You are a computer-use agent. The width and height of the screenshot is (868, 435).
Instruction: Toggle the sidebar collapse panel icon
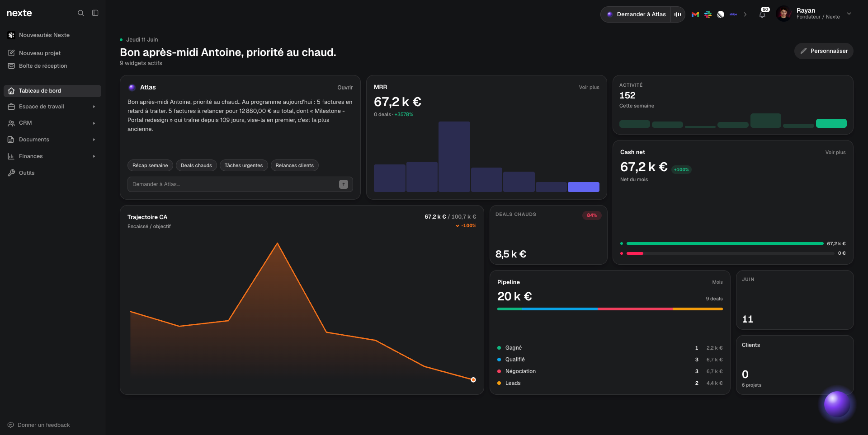95,13
